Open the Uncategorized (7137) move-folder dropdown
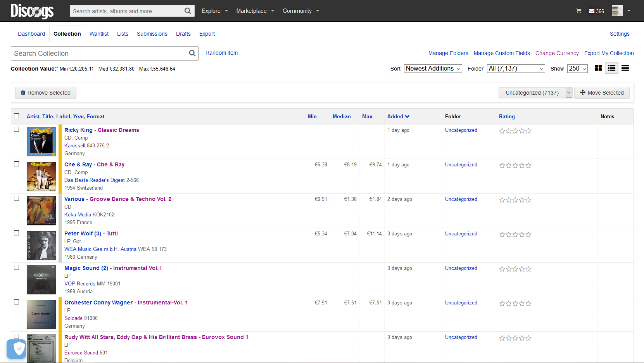644x363 pixels. [535, 93]
